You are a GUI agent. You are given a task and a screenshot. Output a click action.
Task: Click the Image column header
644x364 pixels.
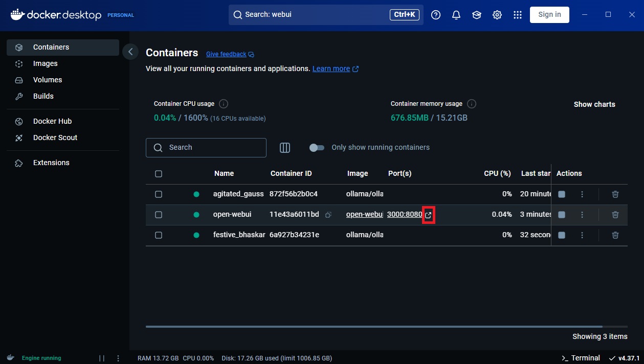point(358,174)
